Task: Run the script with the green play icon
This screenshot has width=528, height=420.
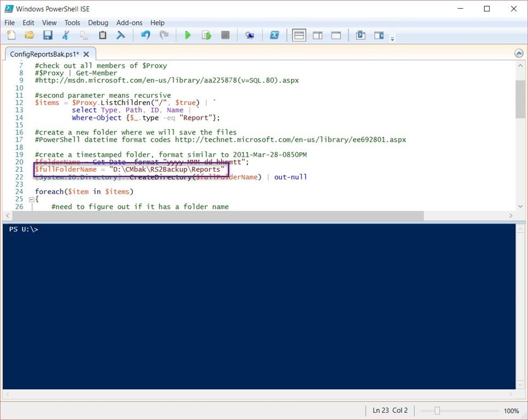Action: [188, 35]
